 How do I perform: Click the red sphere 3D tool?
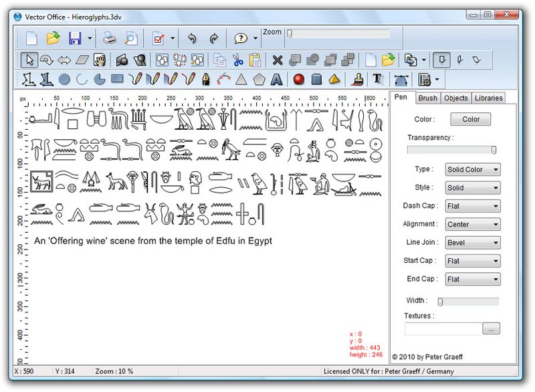(x=299, y=80)
